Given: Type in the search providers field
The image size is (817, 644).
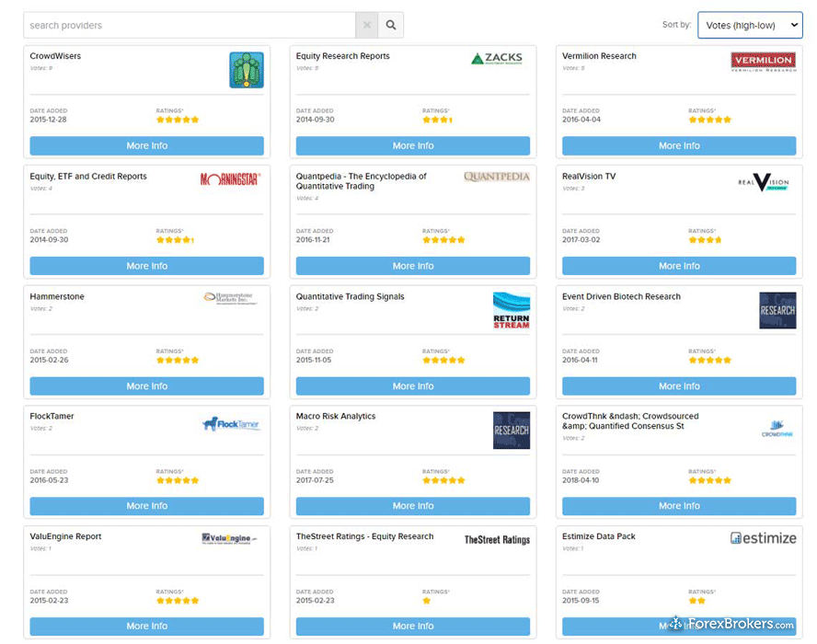Looking at the screenshot, I should [x=189, y=26].
